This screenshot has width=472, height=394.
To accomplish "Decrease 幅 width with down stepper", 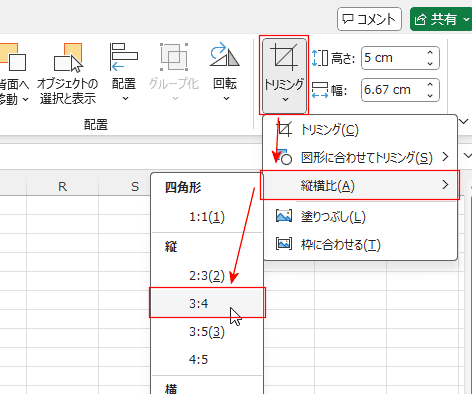I will click(430, 95).
